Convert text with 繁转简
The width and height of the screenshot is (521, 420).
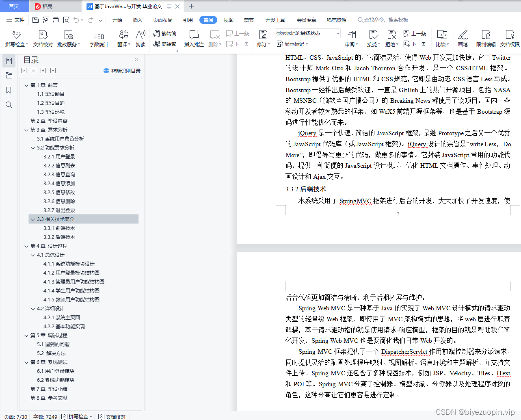pyautogui.click(x=165, y=33)
